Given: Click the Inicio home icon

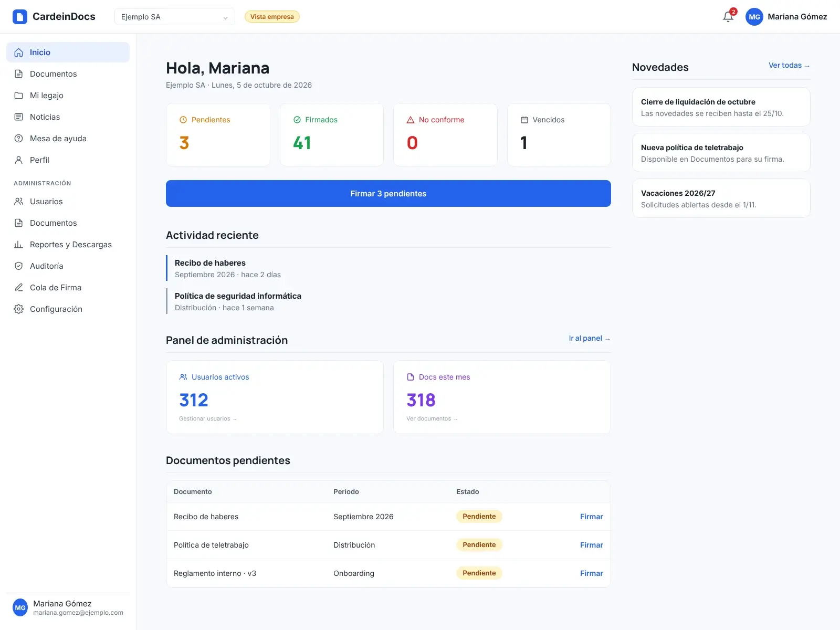Looking at the screenshot, I should 19,52.
